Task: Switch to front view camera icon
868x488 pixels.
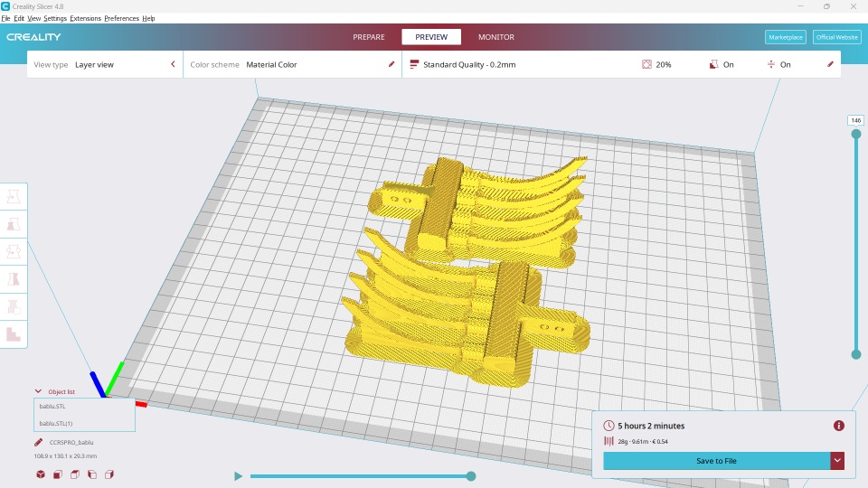Action: (58, 474)
